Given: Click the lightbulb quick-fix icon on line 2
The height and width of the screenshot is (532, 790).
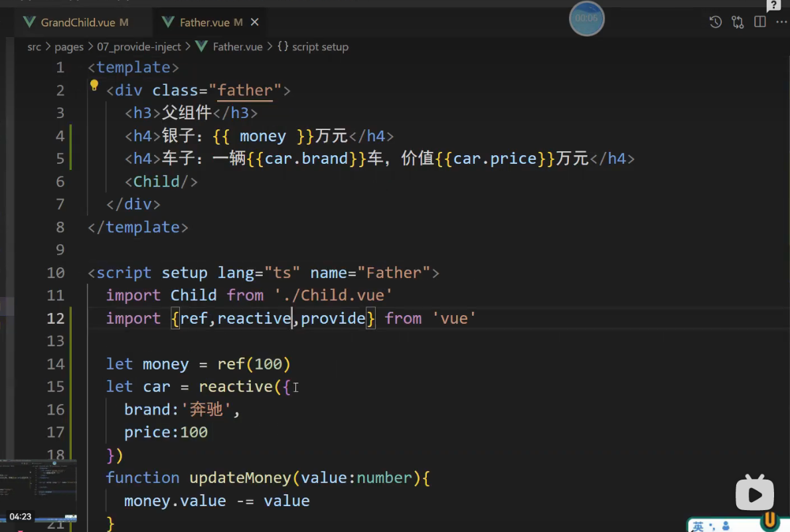Looking at the screenshot, I should (94, 86).
